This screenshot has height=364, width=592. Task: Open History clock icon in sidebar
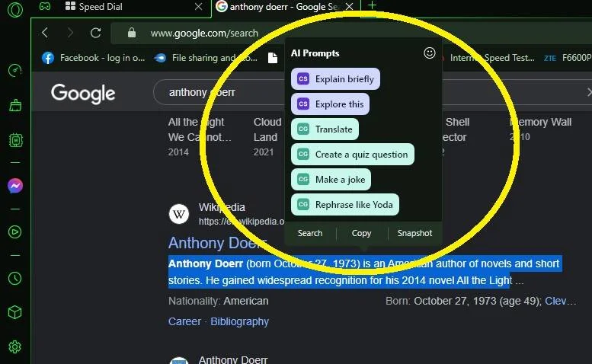(14, 279)
